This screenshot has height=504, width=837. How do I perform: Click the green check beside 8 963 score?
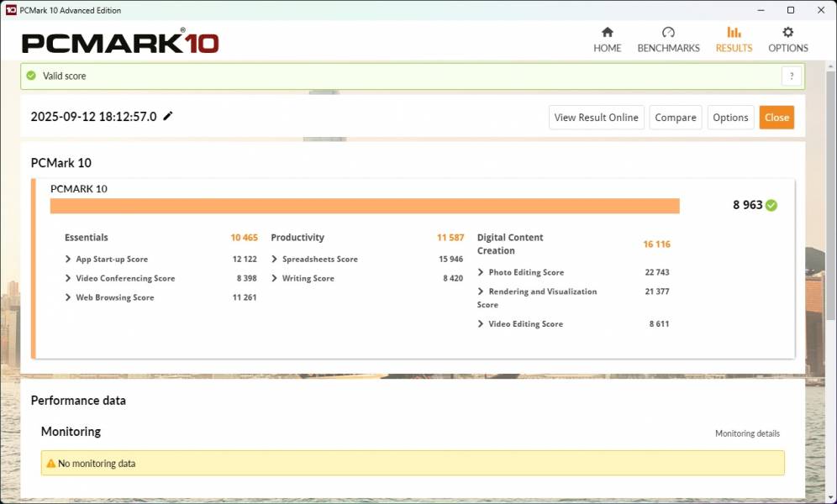tap(771, 205)
